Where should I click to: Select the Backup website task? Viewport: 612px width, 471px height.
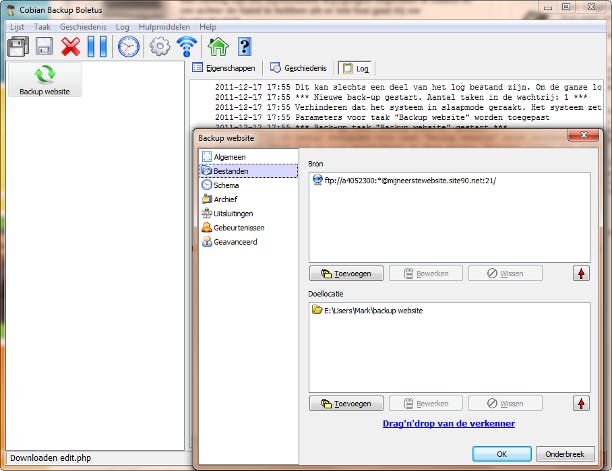click(x=44, y=80)
